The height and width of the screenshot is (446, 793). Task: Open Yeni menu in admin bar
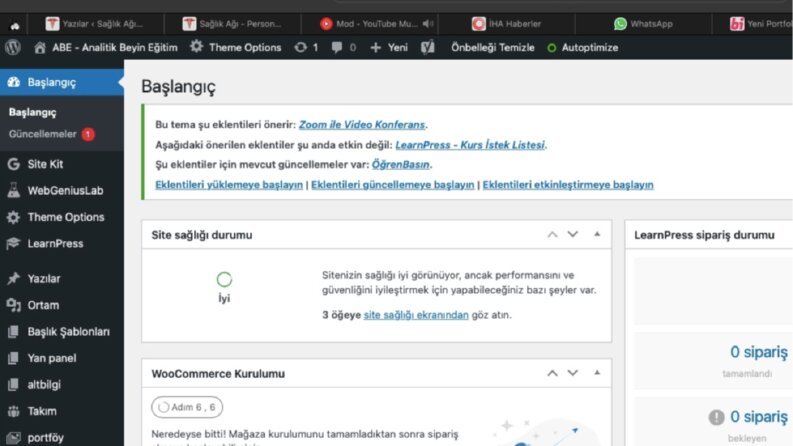pos(389,48)
